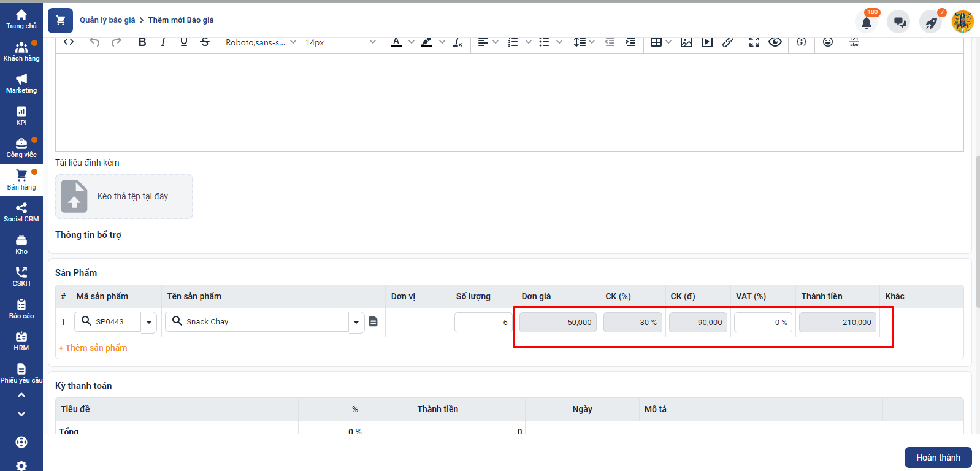
Task: Open product details icon beside Snack Chay
Action: click(373, 321)
